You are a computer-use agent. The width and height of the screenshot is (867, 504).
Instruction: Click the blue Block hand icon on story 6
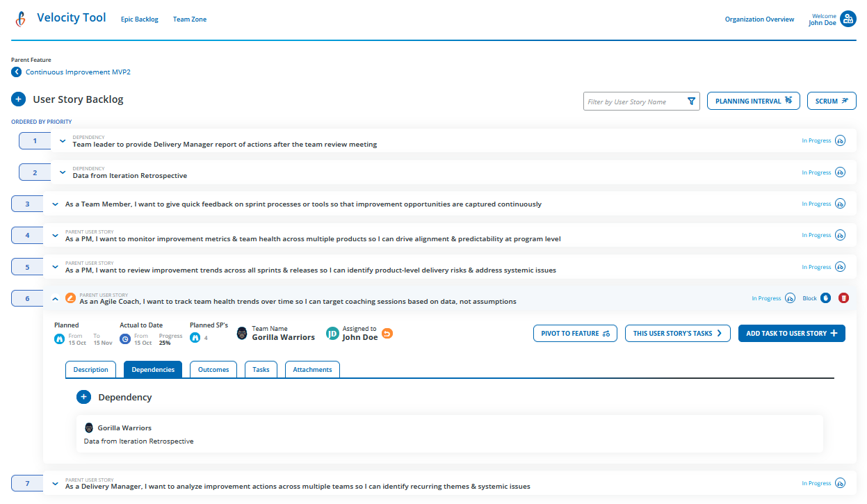825,298
